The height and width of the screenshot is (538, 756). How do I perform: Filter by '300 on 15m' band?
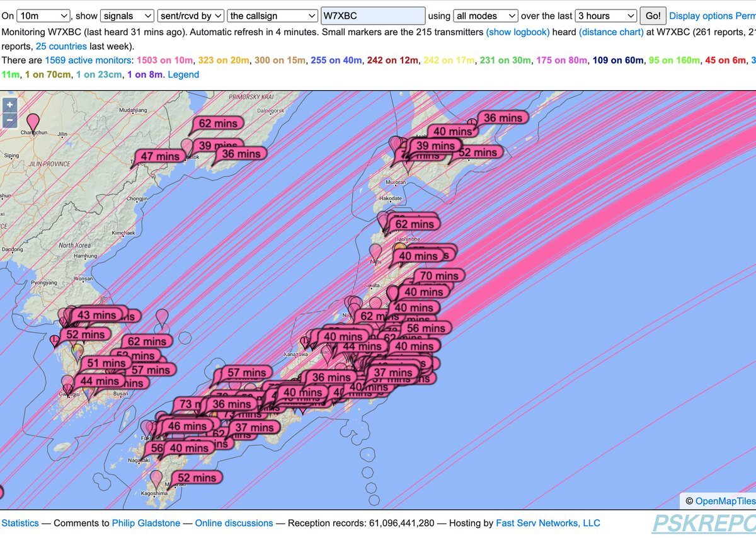(x=280, y=60)
